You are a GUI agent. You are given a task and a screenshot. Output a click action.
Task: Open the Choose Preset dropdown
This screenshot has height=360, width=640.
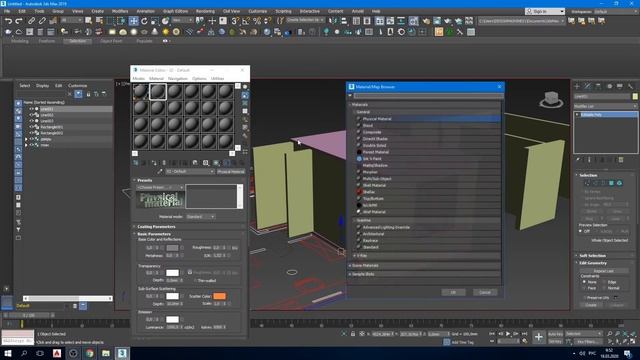(160, 187)
